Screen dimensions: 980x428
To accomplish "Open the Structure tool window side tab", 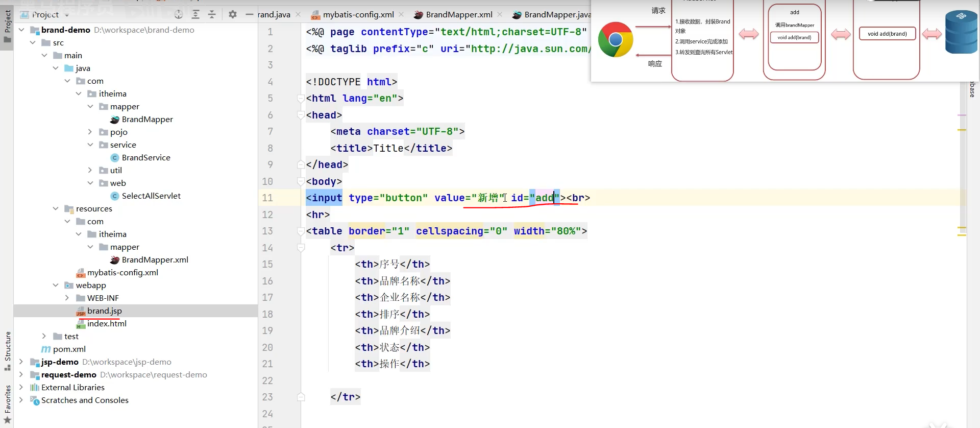I will (x=7, y=351).
